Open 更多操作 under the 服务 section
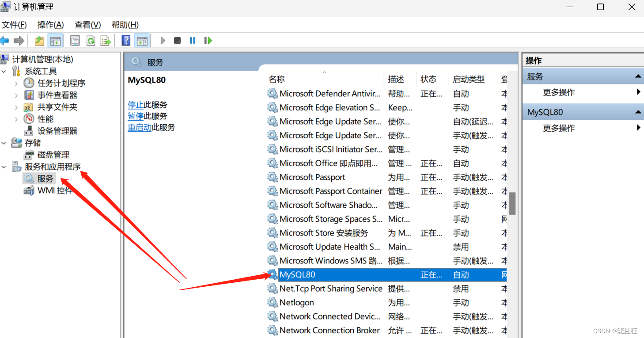Screen dimensions: 644x338 (x=559, y=92)
